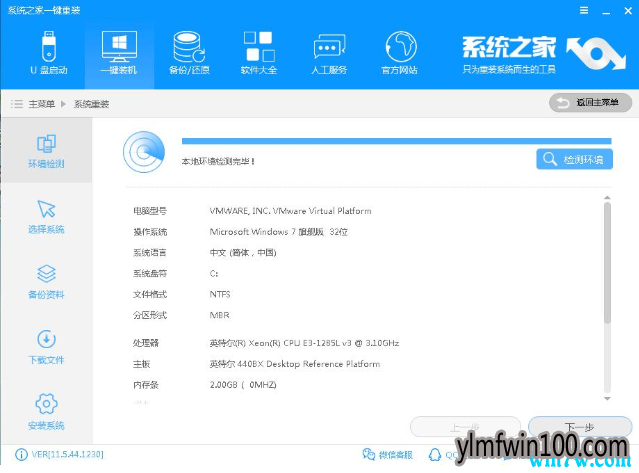Open 备份/还原 database icon
The height and width of the screenshot is (473, 639).
coord(189,53)
